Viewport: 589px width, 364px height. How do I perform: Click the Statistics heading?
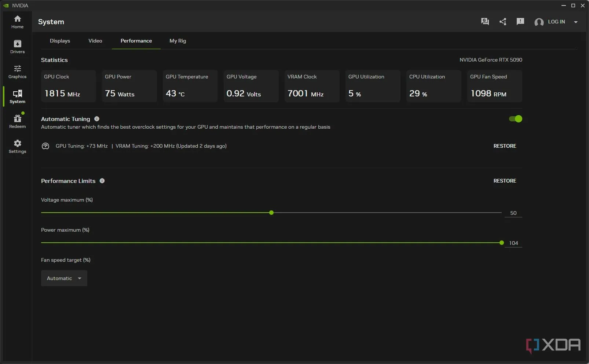point(54,60)
